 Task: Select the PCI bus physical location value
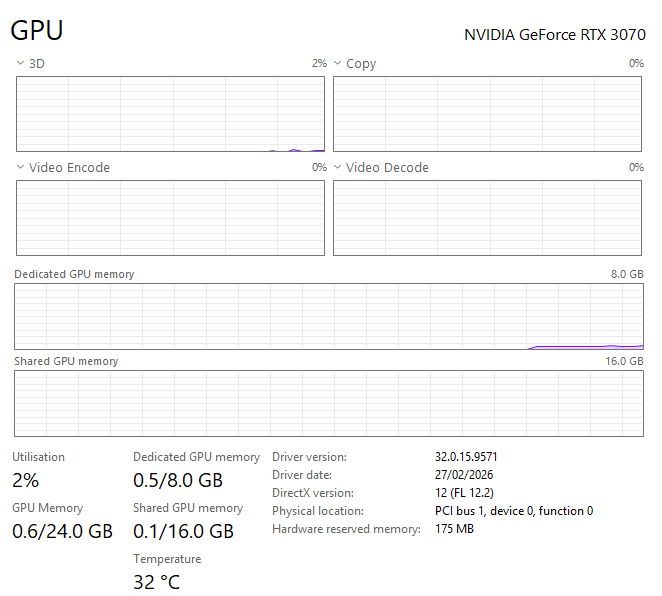pyautogui.click(x=514, y=511)
